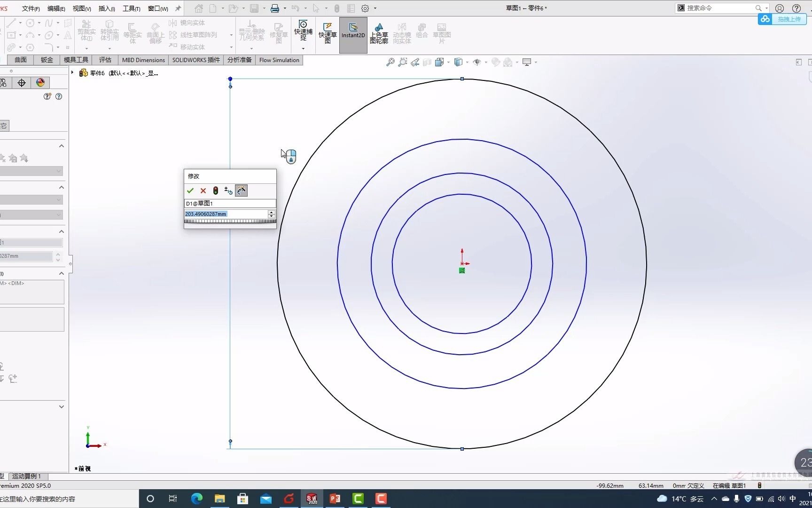Viewport: 812px width, 508px height.
Task: Open the DisplayManager color ball tab
Action: [40, 83]
